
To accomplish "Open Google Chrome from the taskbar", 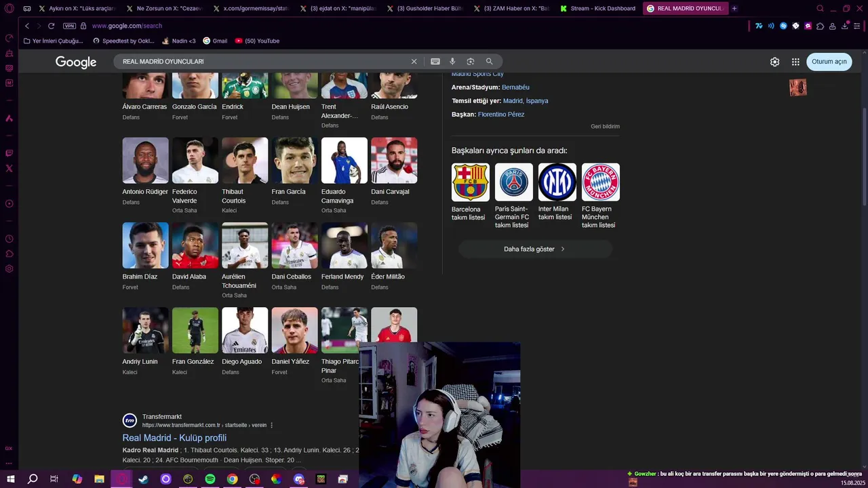I will point(232,479).
